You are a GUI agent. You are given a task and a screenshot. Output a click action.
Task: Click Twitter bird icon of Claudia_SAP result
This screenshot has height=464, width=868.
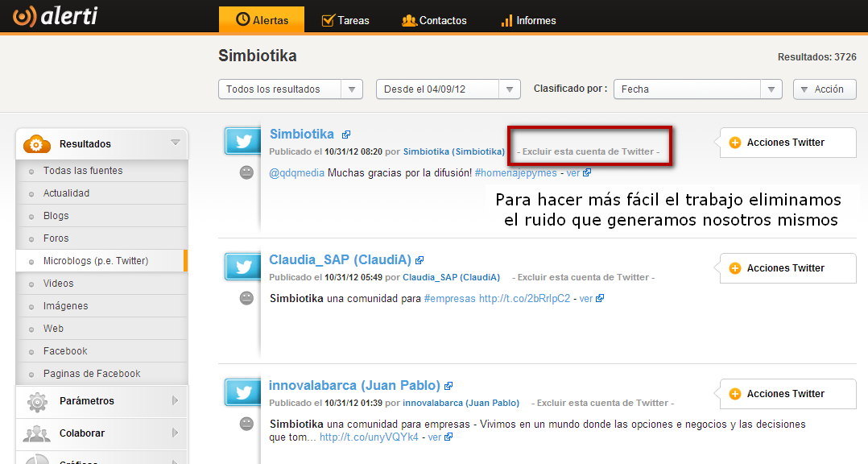pos(243,267)
